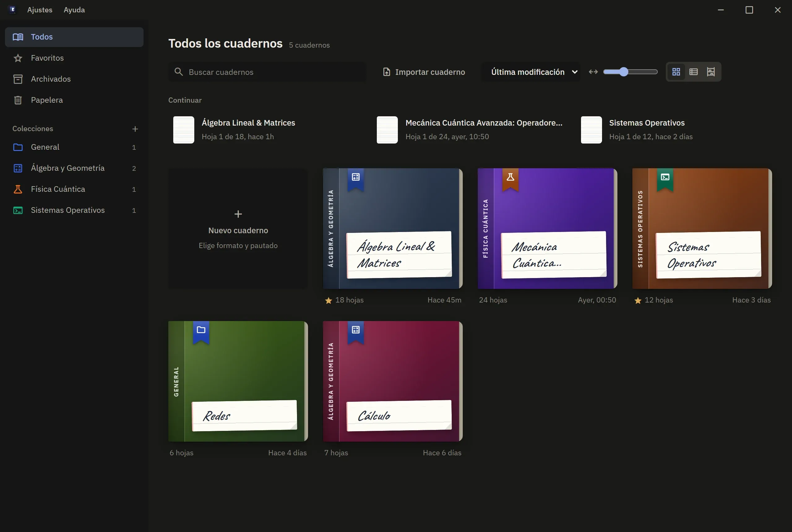
Task: Click the app logo icon in title bar
Action: pyautogui.click(x=13, y=10)
